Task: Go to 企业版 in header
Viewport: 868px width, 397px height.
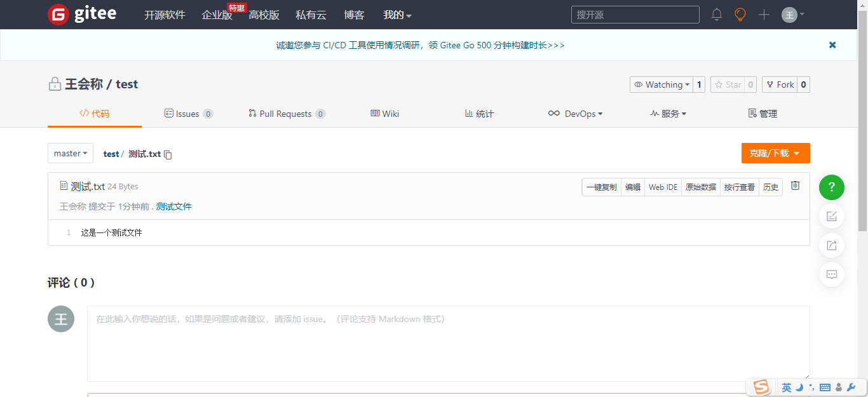Action: (x=217, y=15)
